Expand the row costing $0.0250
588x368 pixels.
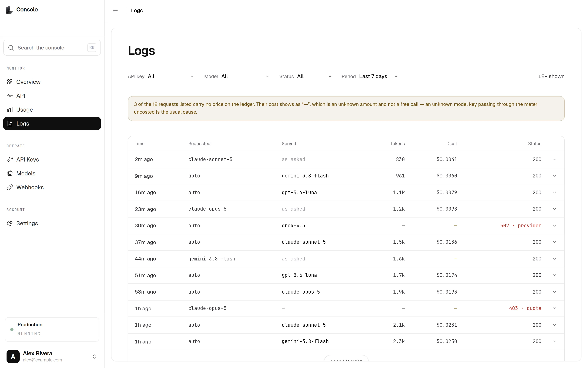555,341
